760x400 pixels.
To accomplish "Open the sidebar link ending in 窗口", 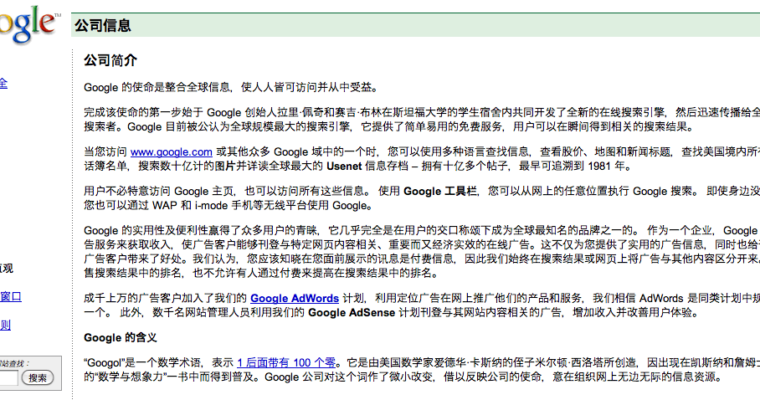I will tap(11, 296).
